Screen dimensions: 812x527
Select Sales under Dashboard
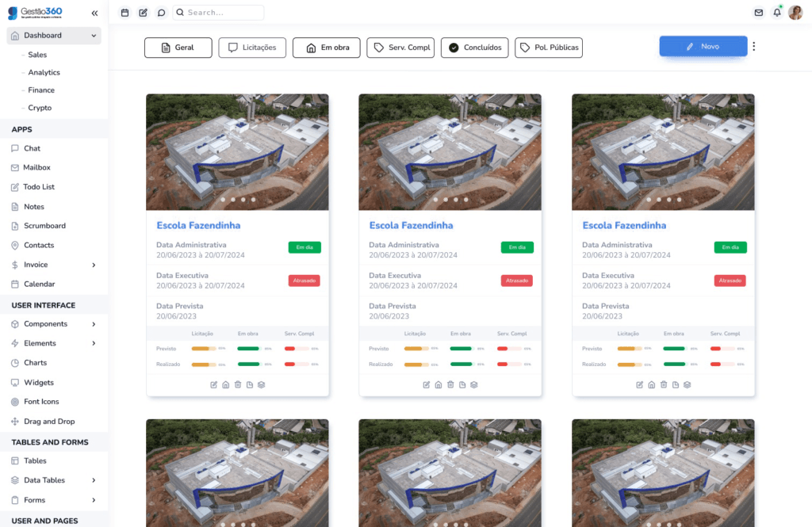click(37, 55)
